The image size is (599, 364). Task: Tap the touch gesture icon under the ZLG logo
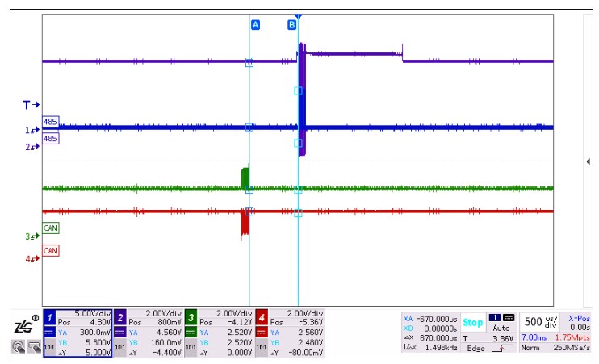click(19, 347)
